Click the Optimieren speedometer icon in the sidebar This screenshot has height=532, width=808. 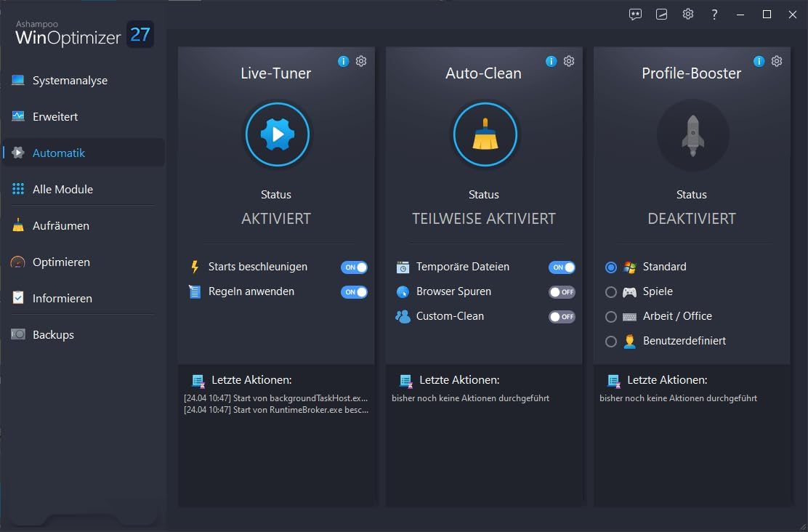[18, 262]
